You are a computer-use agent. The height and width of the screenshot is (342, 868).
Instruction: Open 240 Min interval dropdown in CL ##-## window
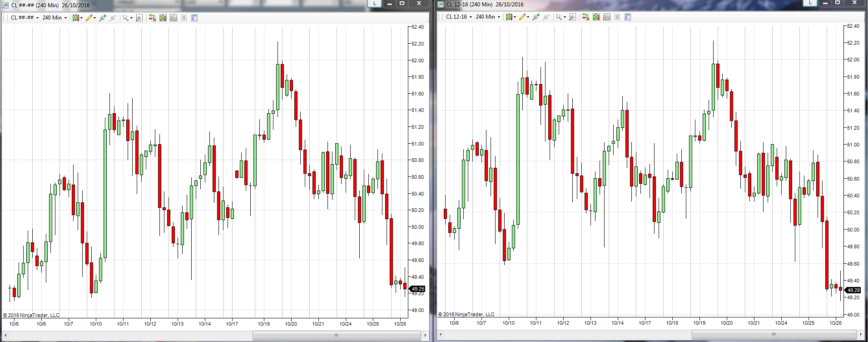[x=55, y=18]
